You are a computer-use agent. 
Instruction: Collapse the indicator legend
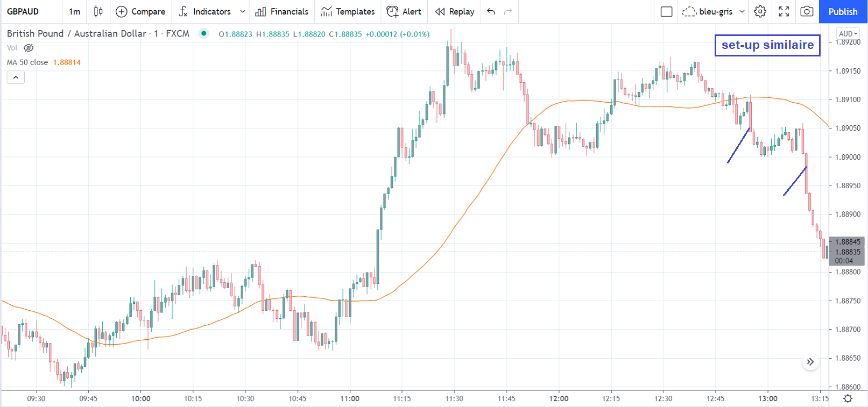[x=16, y=77]
